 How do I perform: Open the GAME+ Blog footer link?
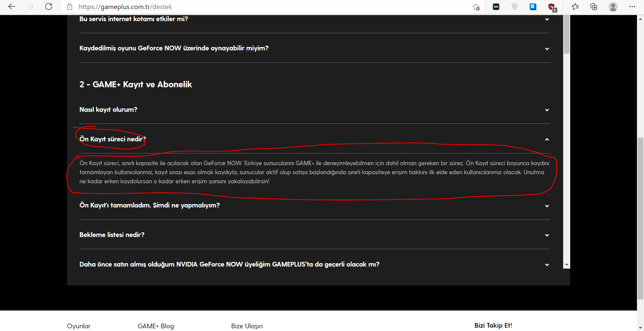tap(156, 326)
